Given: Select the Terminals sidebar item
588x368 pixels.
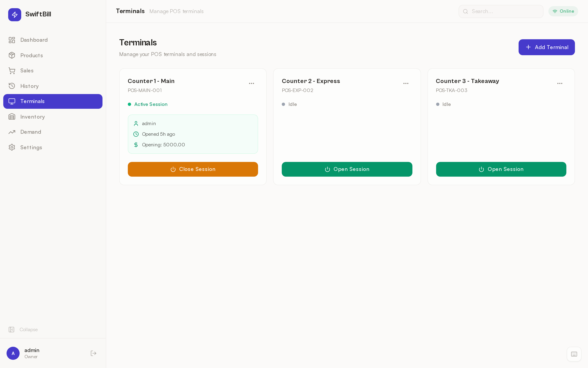Looking at the screenshot, I should click(x=53, y=101).
